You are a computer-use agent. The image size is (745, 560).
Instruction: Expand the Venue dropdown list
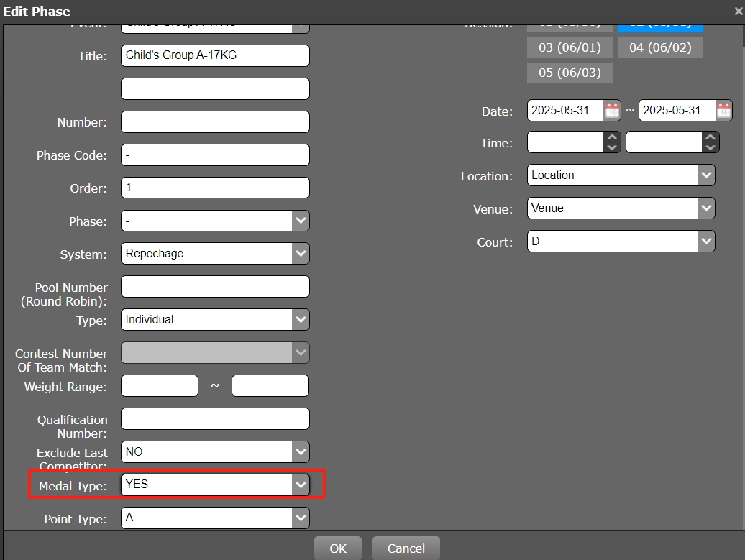click(x=706, y=208)
